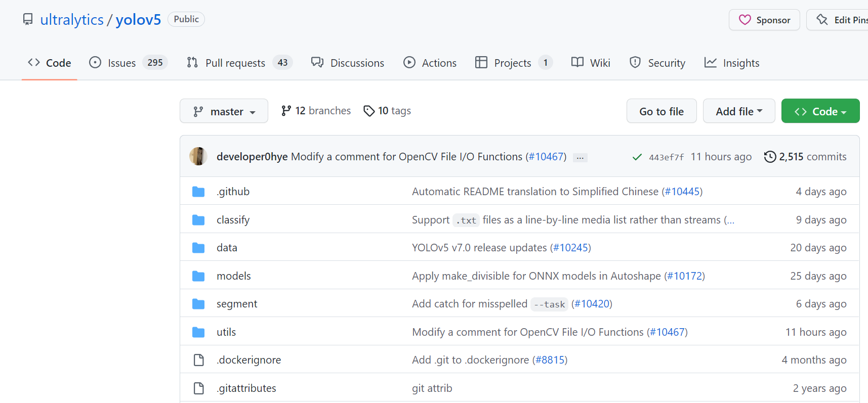The image size is (868, 403).
Task: Click the Sponsor button
Action: 764,20
